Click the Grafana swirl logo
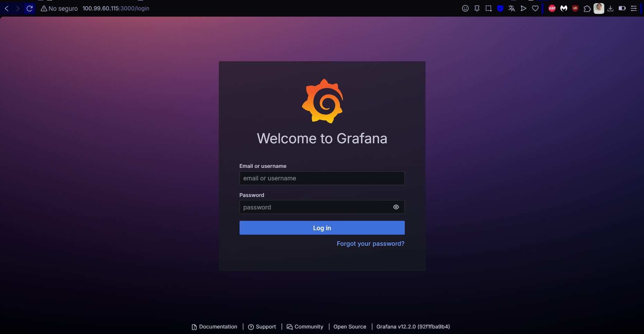This screenshot has width=644, height=334. point(323,101)
